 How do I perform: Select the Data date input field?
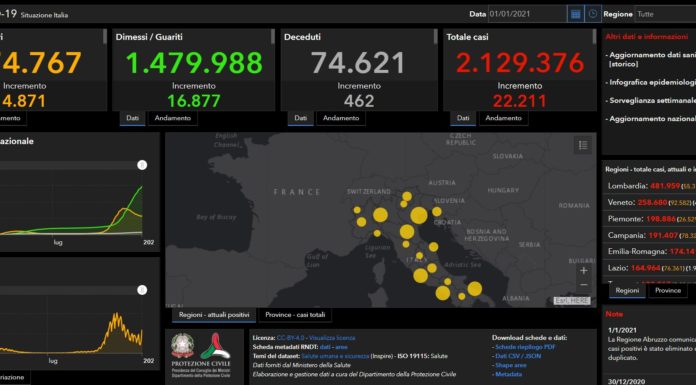click(527, 14)
